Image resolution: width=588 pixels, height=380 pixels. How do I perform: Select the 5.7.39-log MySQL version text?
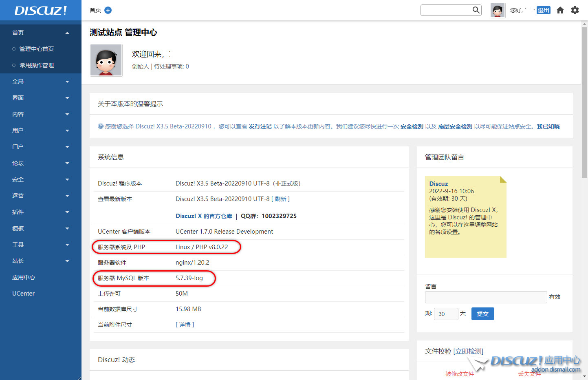[189, 278]
